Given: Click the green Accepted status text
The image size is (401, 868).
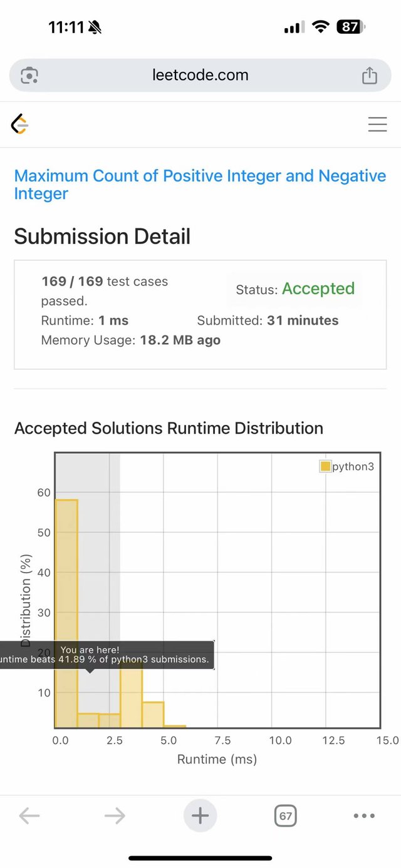Looking at the screenshot, I should (318, 288).
